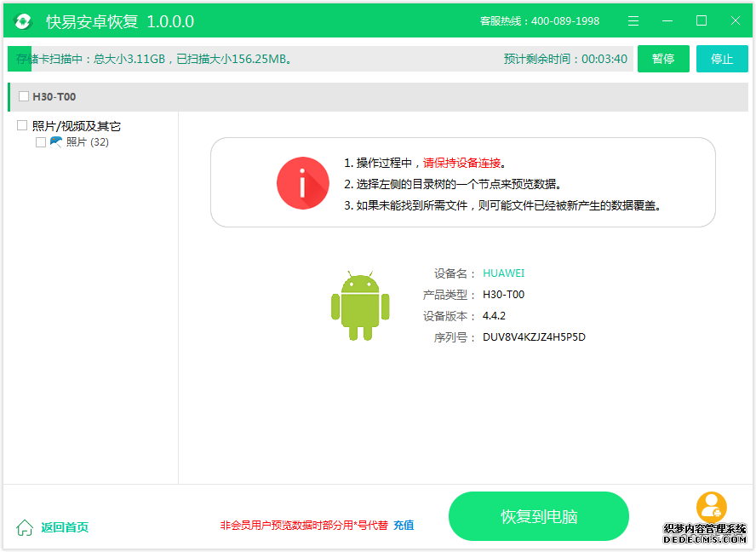
Task: Click the serial number DUV8V4KZJZ4H5P5D
Action: click(x=534, y=336)
